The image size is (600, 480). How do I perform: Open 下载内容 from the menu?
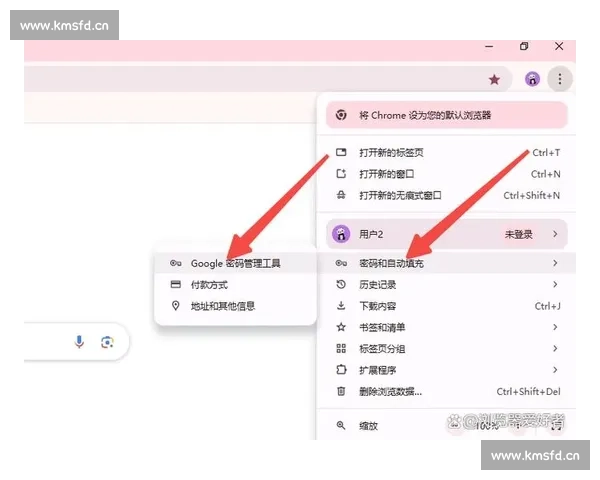(x=447, y=306)
